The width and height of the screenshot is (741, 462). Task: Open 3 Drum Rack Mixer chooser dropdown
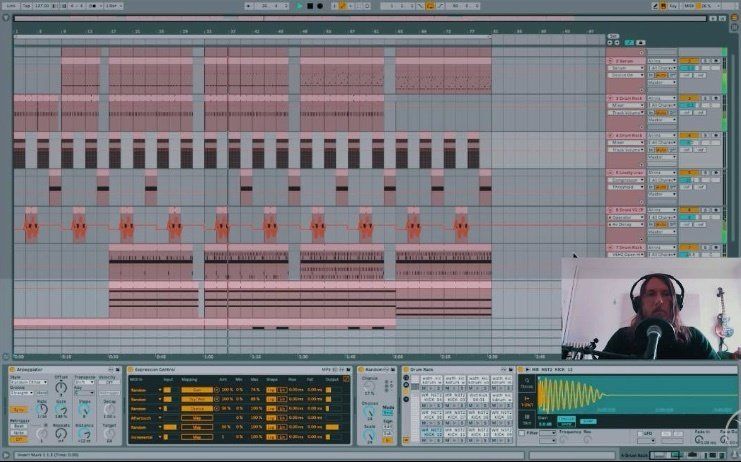click(626, 105)
